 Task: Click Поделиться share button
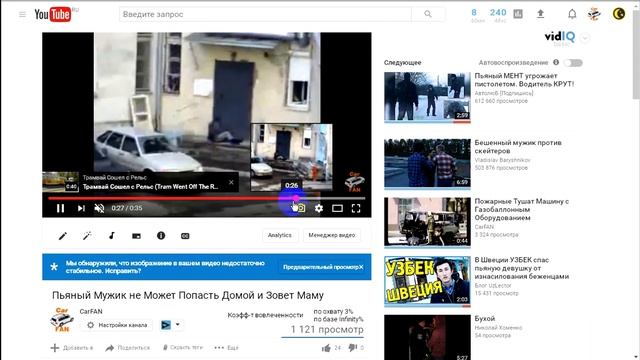[128, 348]
